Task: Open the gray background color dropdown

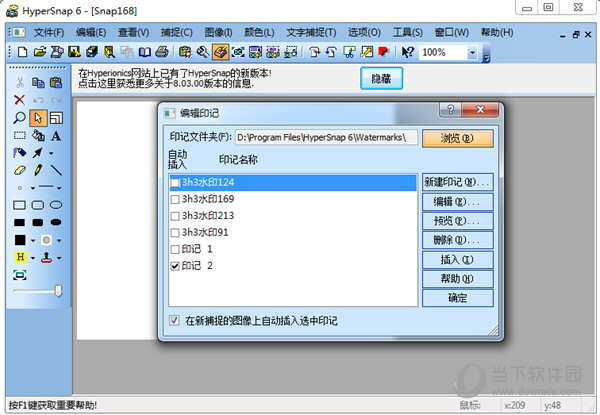Action: pyautogui.click(x=59, y=241)
